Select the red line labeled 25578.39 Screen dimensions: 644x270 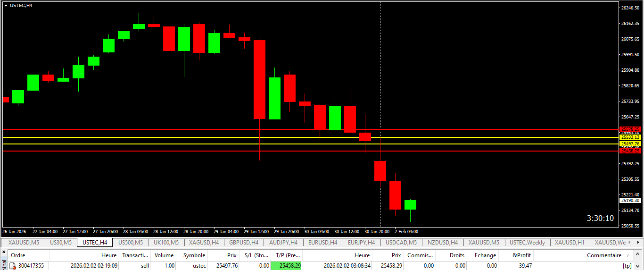(x=310, y=129)
